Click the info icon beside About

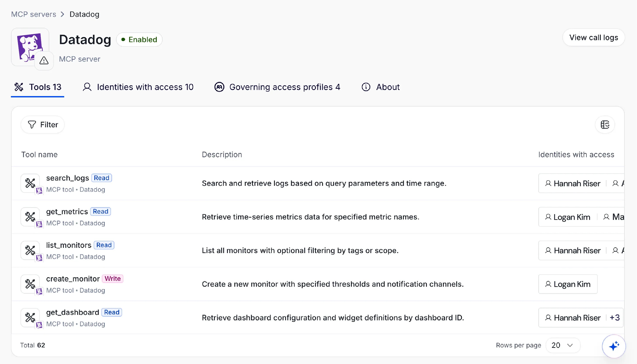coord(366,87)
